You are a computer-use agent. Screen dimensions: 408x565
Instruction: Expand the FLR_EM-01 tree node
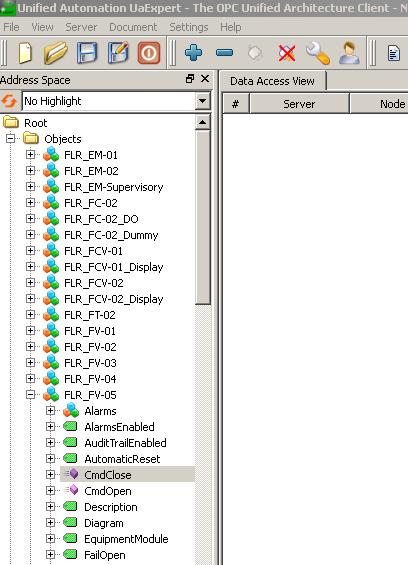tap(31, 155)
